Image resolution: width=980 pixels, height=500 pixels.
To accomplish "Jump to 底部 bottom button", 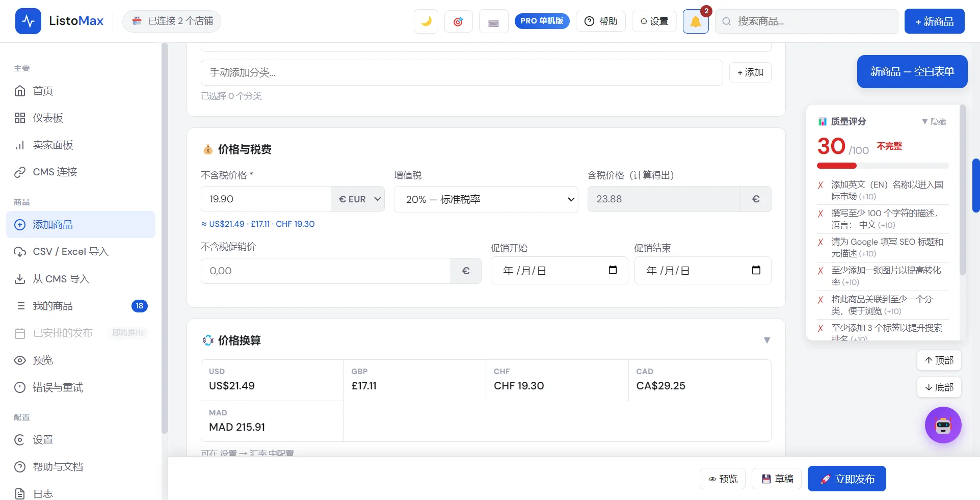I will [939, 387].
